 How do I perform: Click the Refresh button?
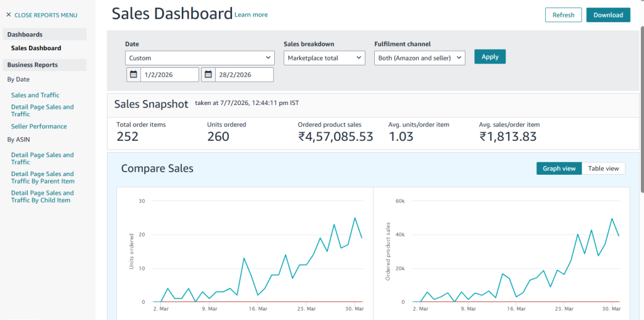[x=563, y=15]
